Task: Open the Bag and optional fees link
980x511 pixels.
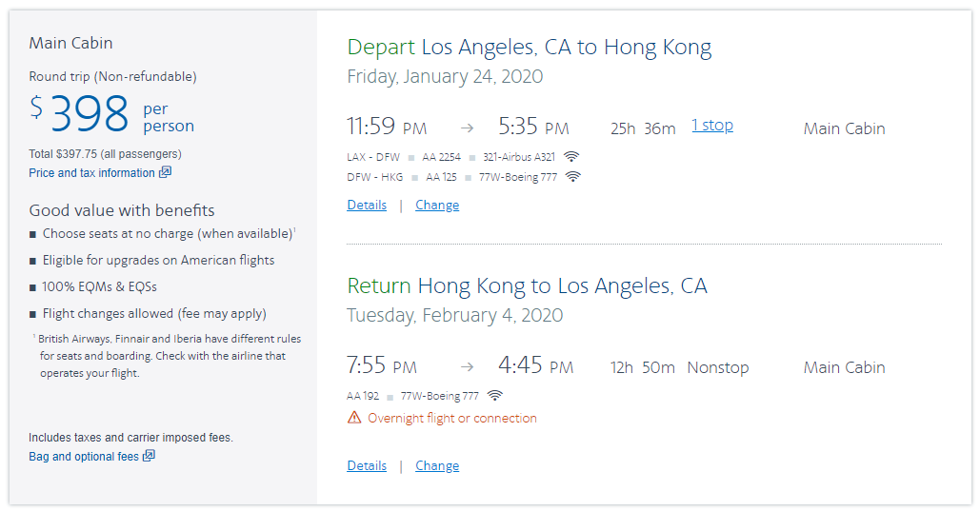Action: 84,457
